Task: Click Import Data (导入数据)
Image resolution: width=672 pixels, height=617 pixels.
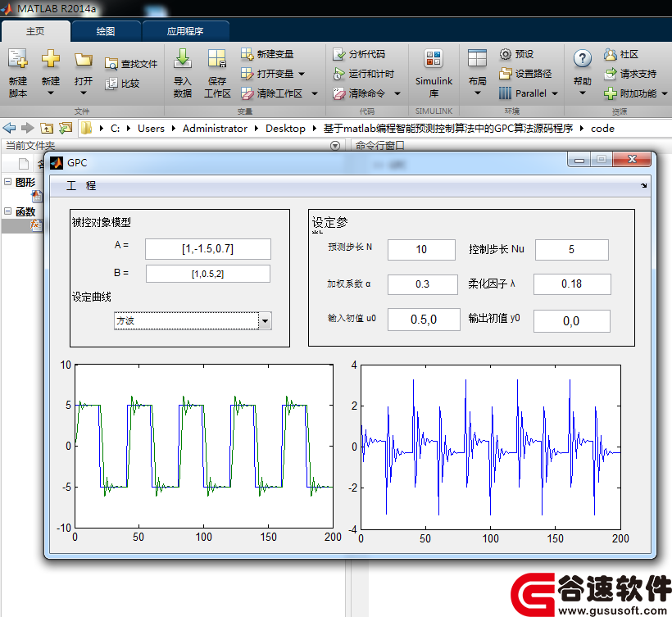Action: 183,73
